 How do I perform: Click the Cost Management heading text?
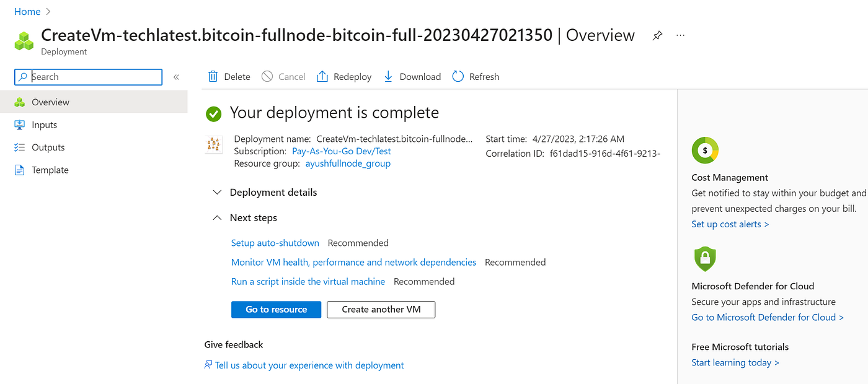(x=730, y=177)
